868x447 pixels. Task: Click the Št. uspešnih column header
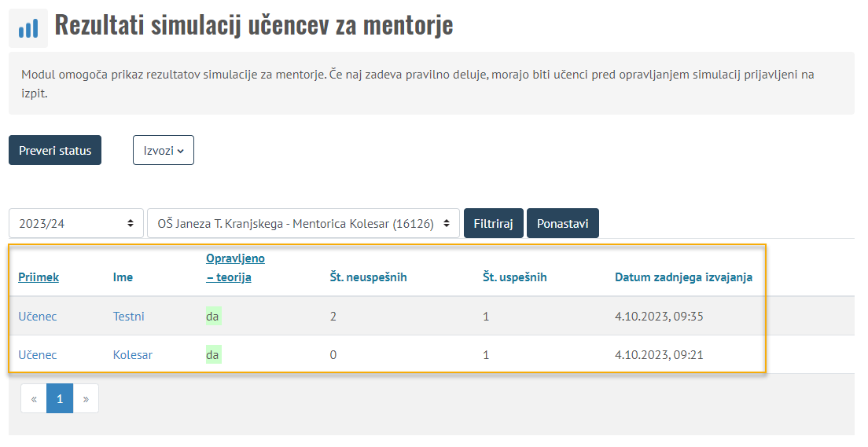514,277
